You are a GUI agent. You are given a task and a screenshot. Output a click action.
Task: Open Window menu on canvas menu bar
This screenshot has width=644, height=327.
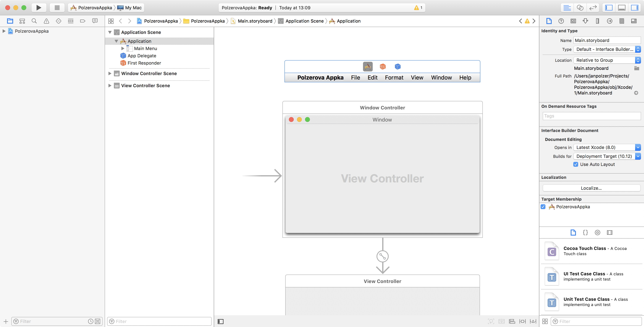[441, 78]
